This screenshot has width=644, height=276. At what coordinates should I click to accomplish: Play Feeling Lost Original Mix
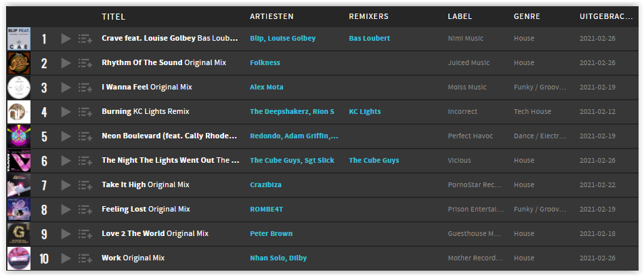(x=66, y=210)
